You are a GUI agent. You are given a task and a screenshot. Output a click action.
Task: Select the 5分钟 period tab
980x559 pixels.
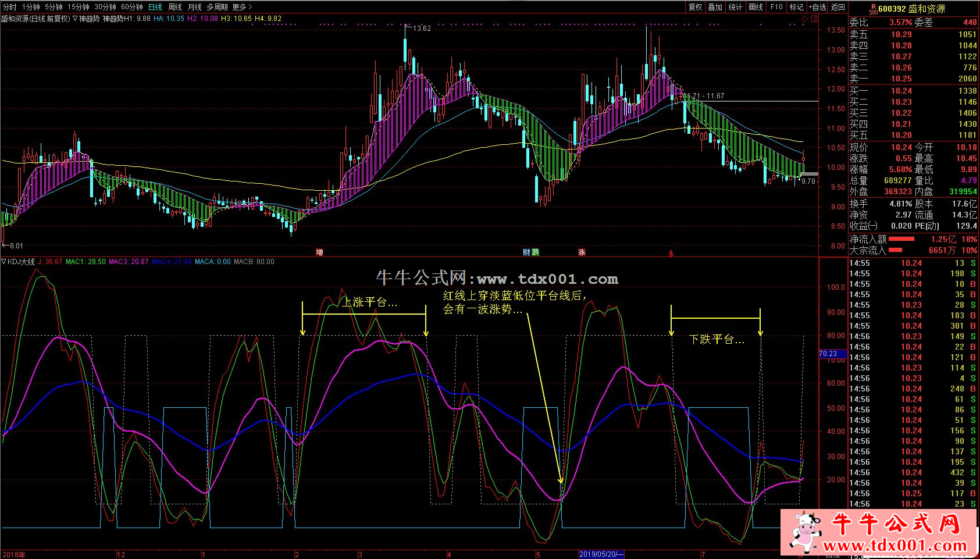click(x=54, y=7)
